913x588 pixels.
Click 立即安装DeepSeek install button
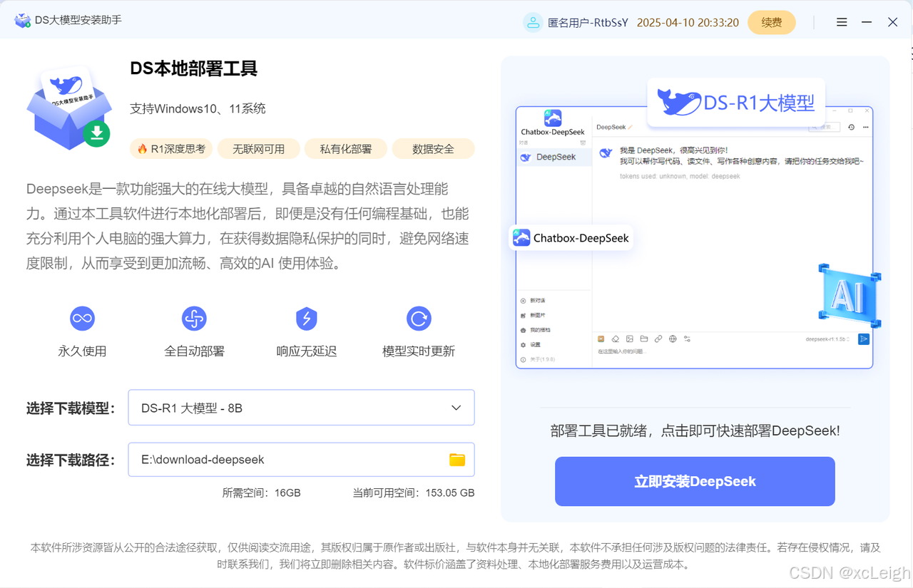pos(695,482)
